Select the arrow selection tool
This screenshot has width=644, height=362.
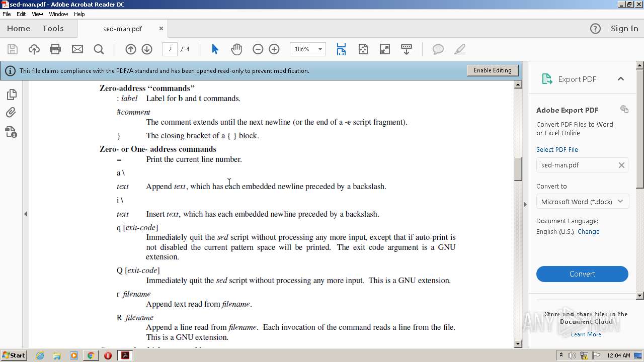pyautogui.click(x=215, y=49)
